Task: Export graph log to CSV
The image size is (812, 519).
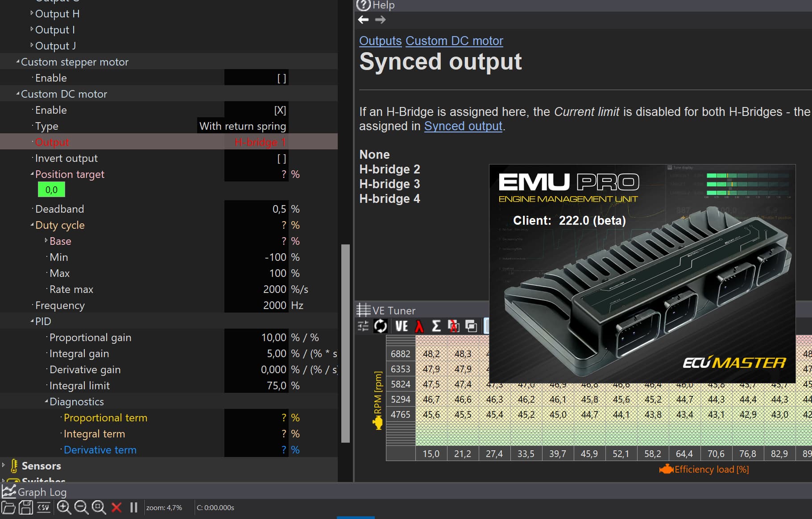Action: [x=44, y=507]
